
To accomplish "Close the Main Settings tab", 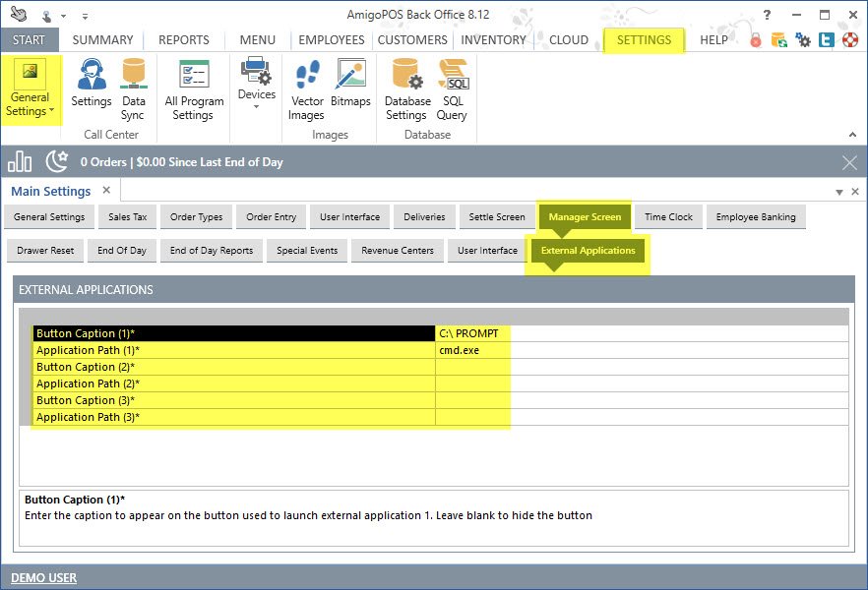I will (106, 189).
